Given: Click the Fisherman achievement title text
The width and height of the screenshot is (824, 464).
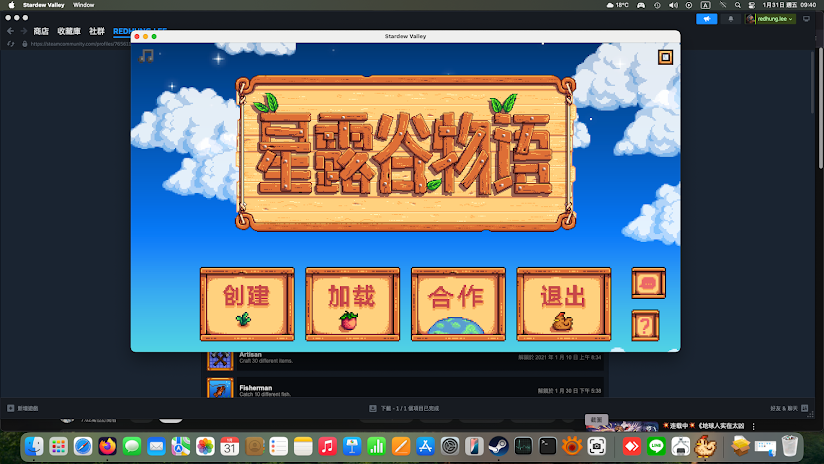Looking at the screenshot, I should 255,388.
